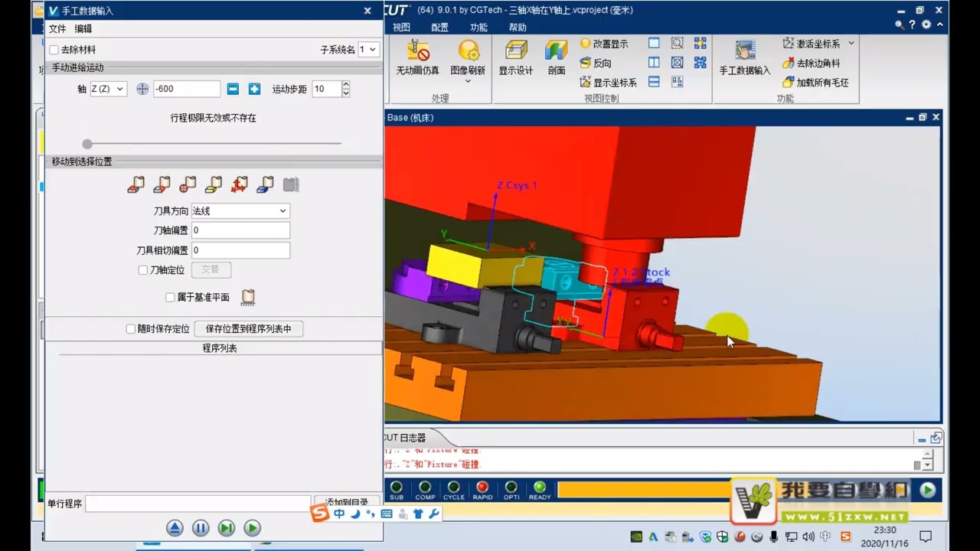This screenshot has width=980, height=551.
Task: Select the single-view layout icon
Action: (x=654, y=44)
